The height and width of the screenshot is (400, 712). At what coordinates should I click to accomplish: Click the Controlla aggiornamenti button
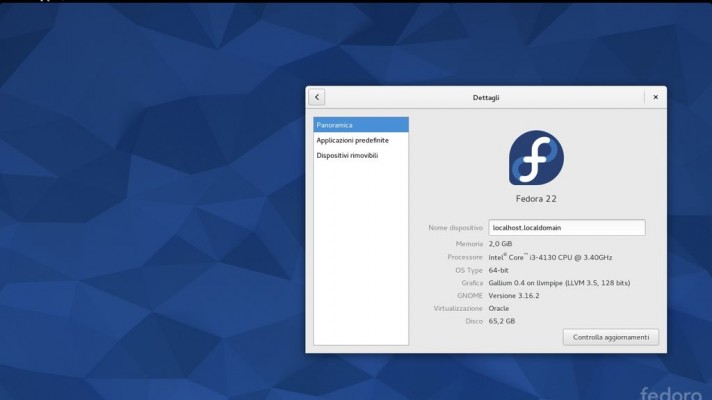pos(611,337)
